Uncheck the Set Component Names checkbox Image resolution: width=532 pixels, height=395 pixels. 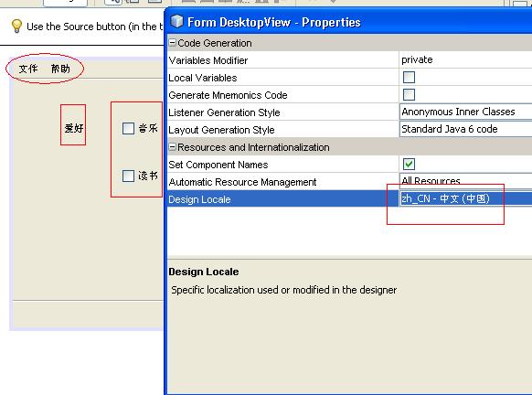click(x=409, y=165)
